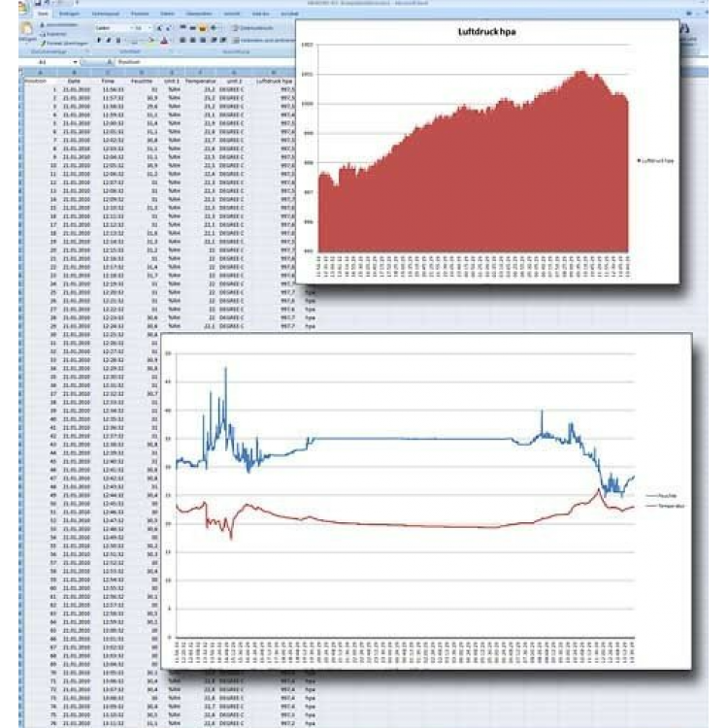Viewport: 728px width, 728px height.
Task: Click the Zeilenumbruch wrap text button
Action: pyautogui.click(x=253, y=28)
